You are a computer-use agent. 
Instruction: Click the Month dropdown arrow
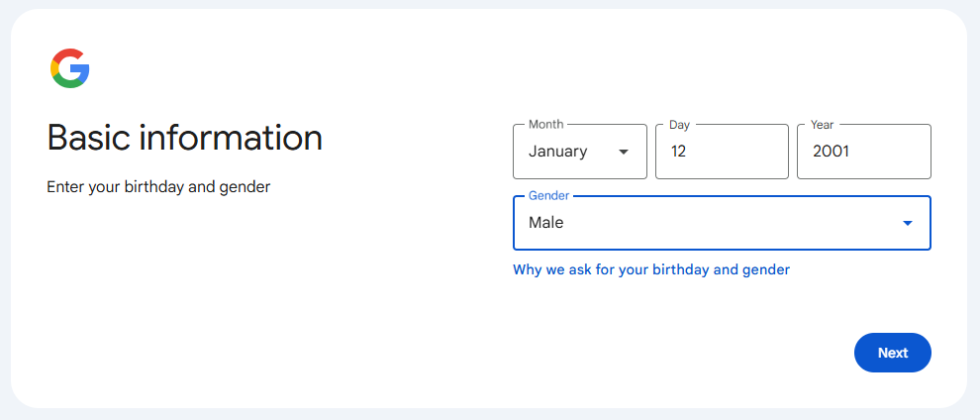[623, 152]
